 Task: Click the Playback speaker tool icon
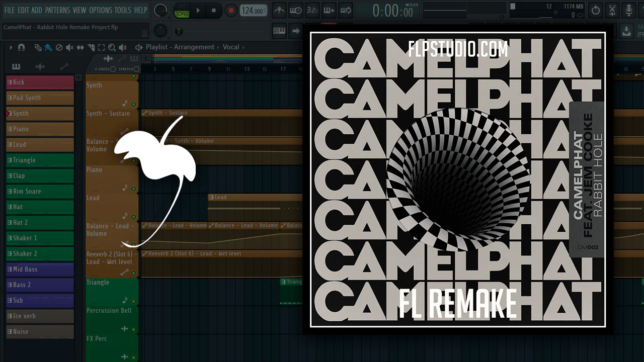[x=122, y=47]
